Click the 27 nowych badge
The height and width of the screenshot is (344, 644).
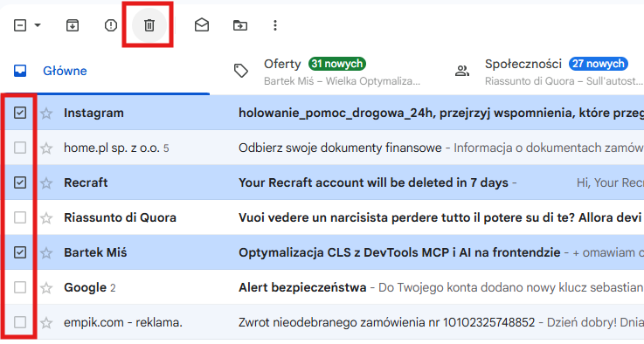[599, 64]
